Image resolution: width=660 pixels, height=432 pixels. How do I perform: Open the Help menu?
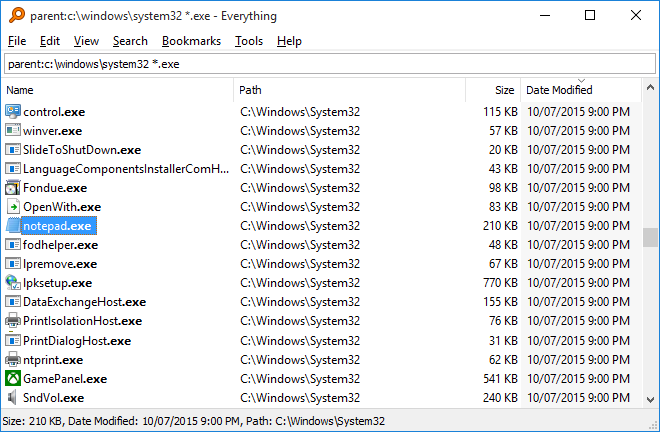[x=289, y=41]
